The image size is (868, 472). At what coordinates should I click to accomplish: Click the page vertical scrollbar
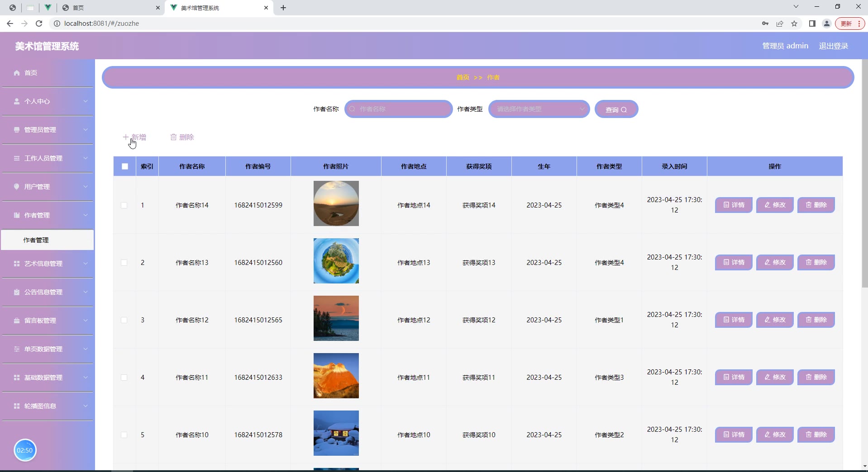click(x=864, y=181)
